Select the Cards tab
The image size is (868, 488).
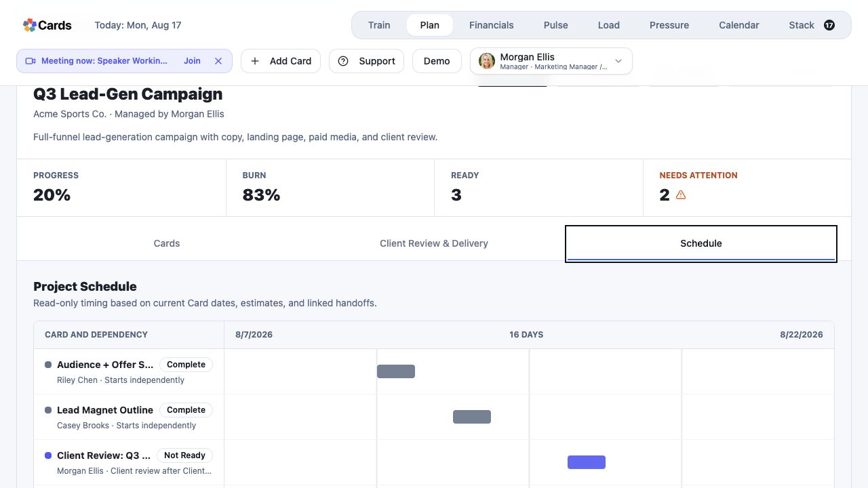point(167,243)
